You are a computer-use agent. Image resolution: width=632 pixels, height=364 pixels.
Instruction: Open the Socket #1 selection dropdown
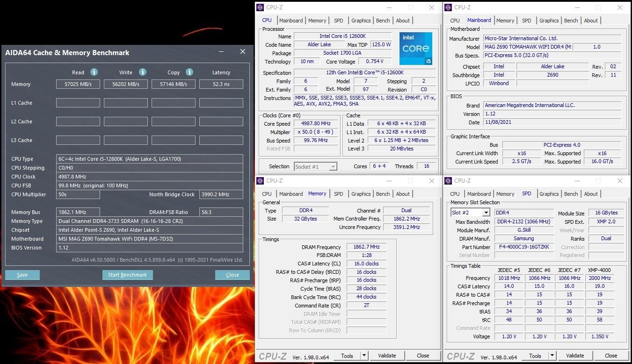[333, 166]
